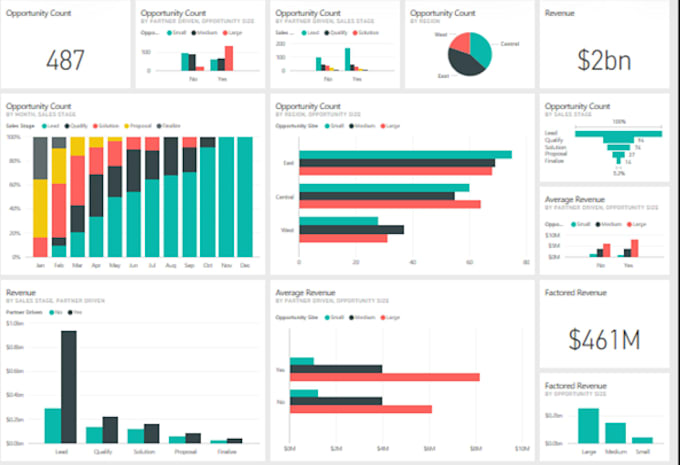The image size is (680, 465).
Task: Select the red Large bar for No in the big Average Revenue chart
Action: (x=361, y=409)
